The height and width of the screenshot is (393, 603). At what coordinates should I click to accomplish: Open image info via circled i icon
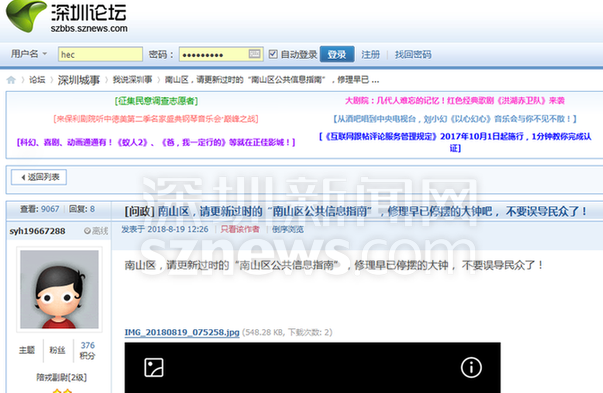[471, 368]
